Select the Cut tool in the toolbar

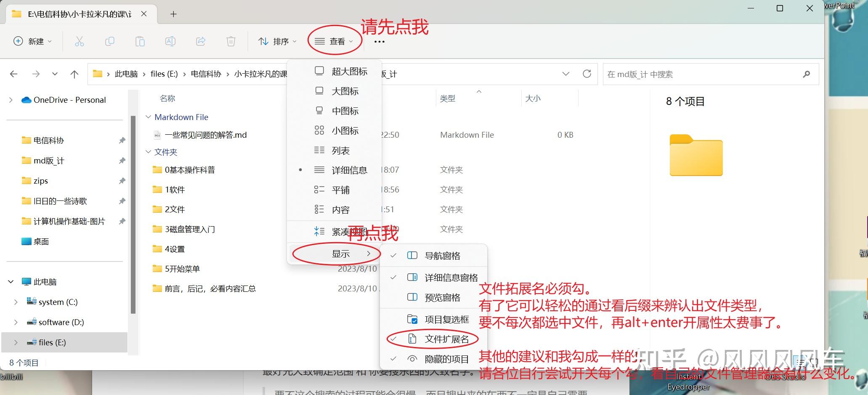coord(79,41)
